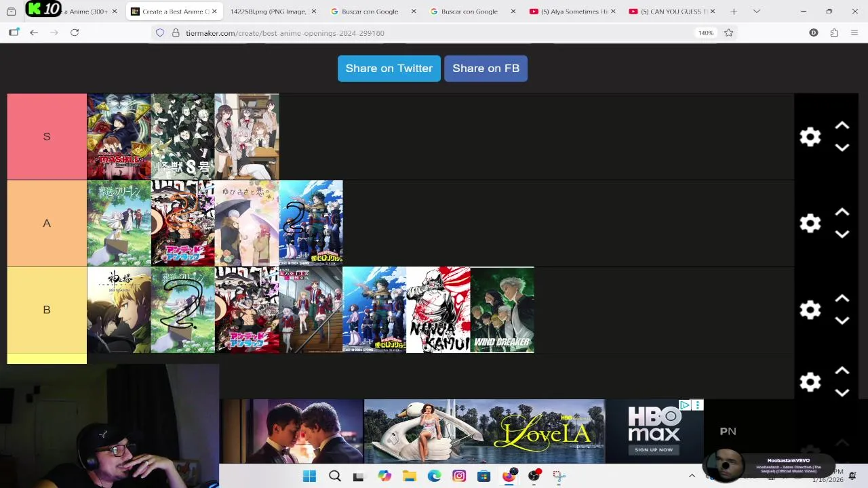Select the My Hero Academia poster in A tier
This screenshot has height=488, width=868.
(x=311, y=223)
